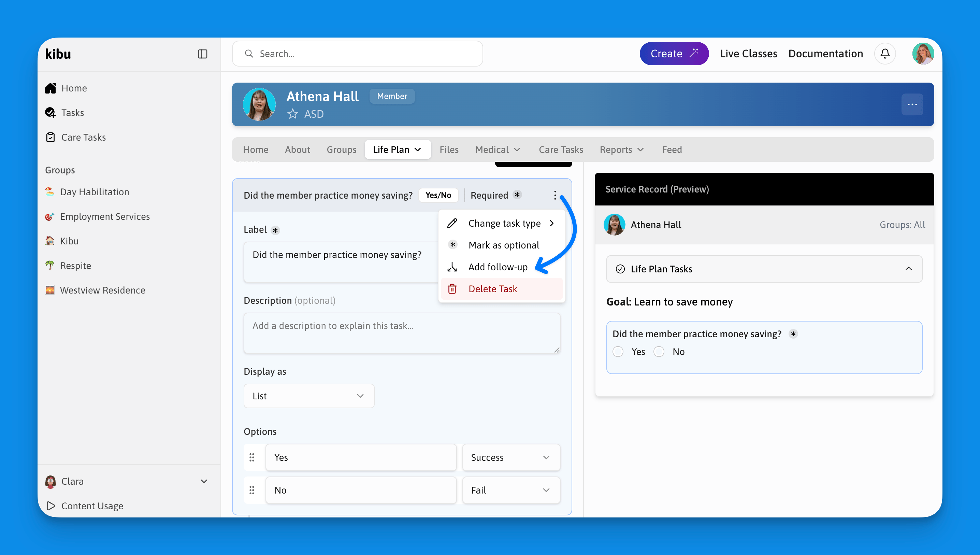The height and width of the screenshot is (555, 980).
Task: Click Athena Hall's header profile photo
Action: (259, 104)
